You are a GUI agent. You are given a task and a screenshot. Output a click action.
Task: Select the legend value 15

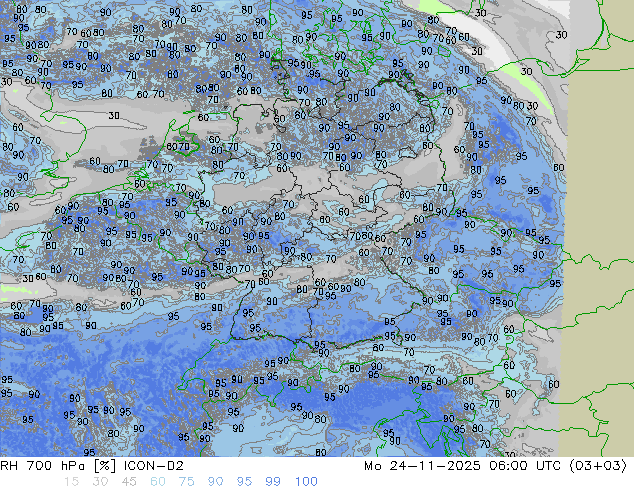[x=71, y=482]
